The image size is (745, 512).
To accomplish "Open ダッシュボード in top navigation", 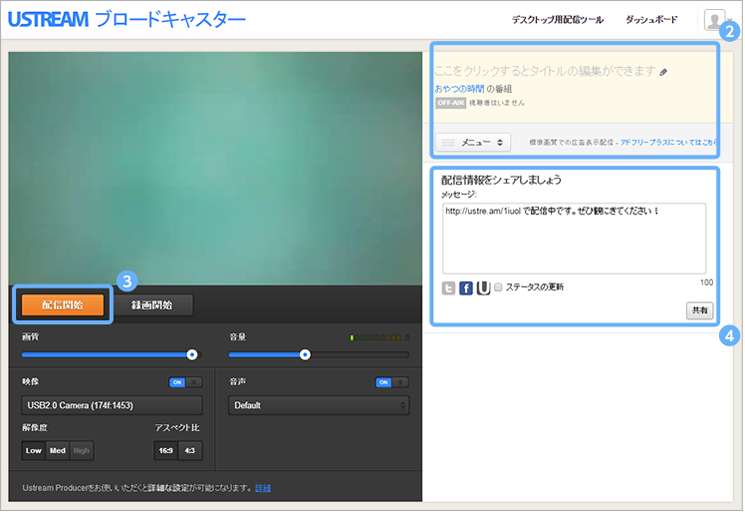I will (x=651, y=20).
